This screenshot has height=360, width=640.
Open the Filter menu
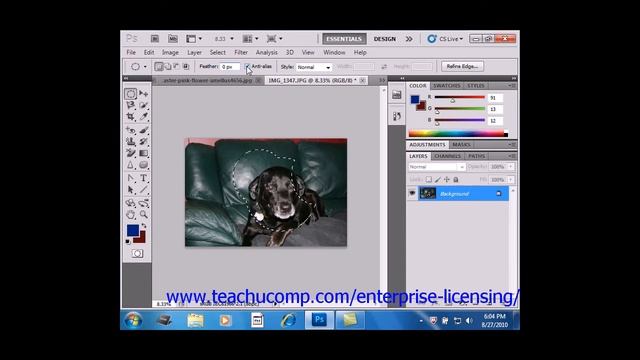241,52
